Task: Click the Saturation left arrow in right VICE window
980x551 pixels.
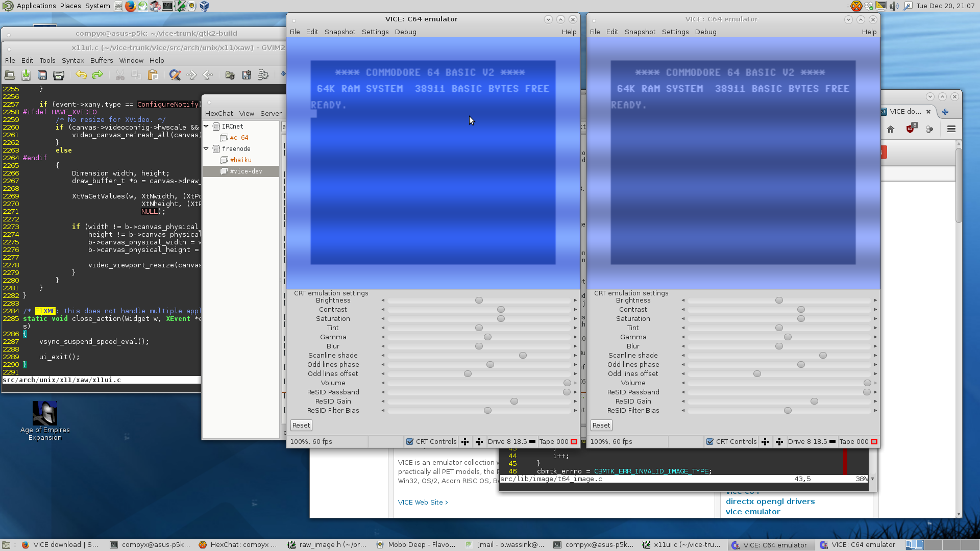Action: coord(683,319)
